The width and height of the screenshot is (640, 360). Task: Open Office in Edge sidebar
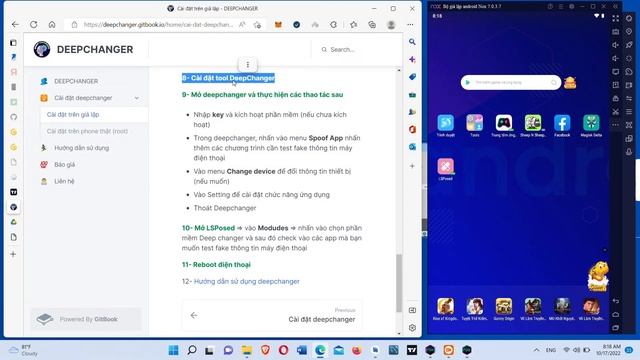tap(412, 129)
